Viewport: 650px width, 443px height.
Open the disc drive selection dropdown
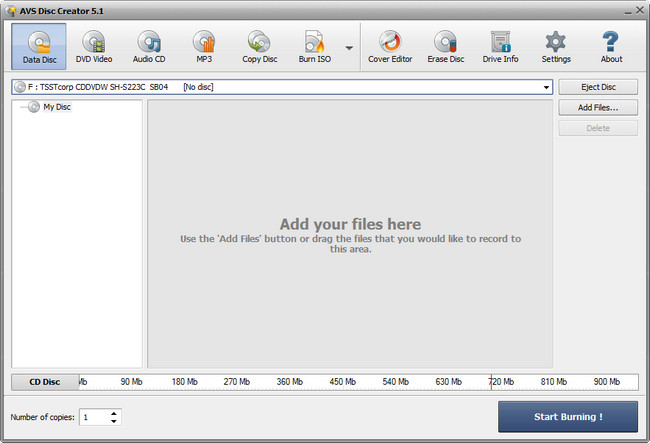546,87
